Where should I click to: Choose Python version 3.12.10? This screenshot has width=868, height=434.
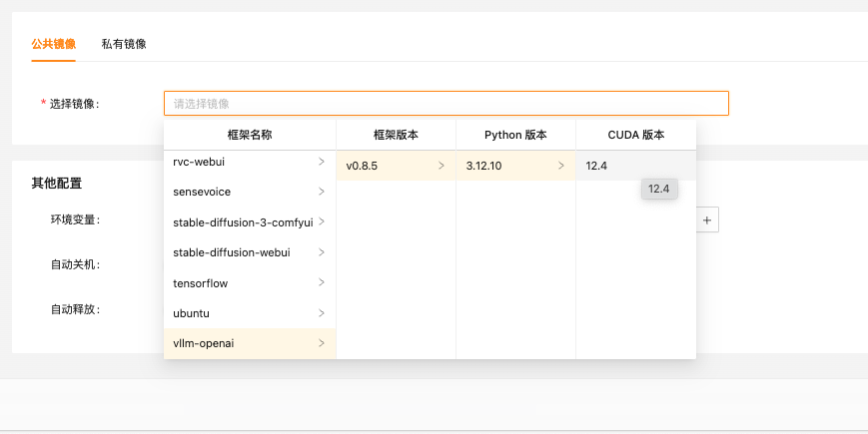tap(483, 166)
